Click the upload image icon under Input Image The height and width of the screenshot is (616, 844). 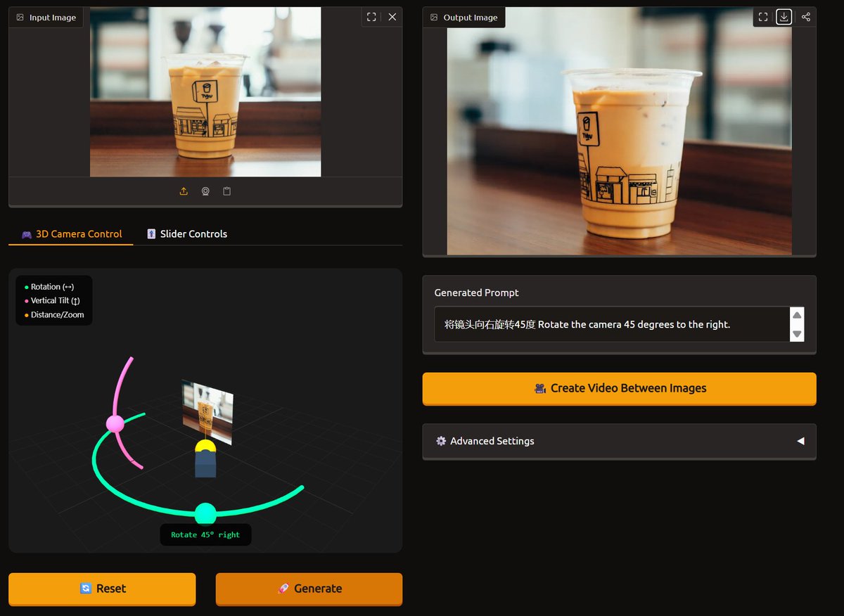(x=184, y=191)
